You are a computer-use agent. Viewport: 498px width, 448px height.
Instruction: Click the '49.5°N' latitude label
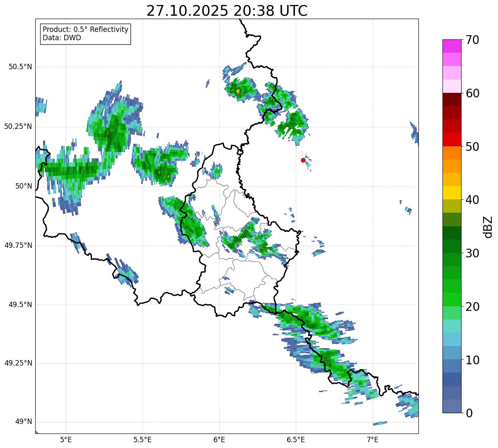pyautogui.click(x=20, y=305)
